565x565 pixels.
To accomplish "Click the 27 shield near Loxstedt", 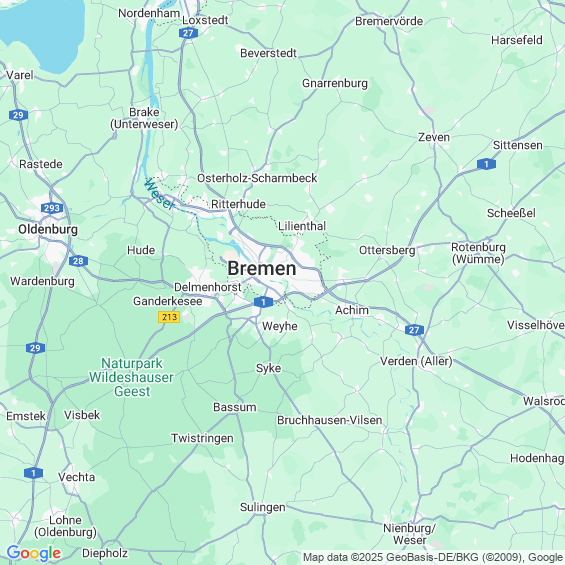I will coord(188,33).
